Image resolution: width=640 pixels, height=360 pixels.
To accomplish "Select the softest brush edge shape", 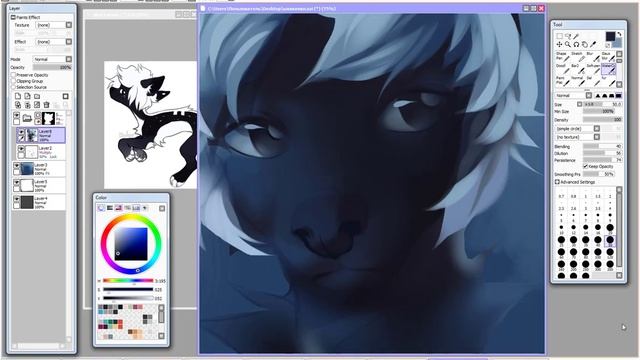I will tap(598, 96).
